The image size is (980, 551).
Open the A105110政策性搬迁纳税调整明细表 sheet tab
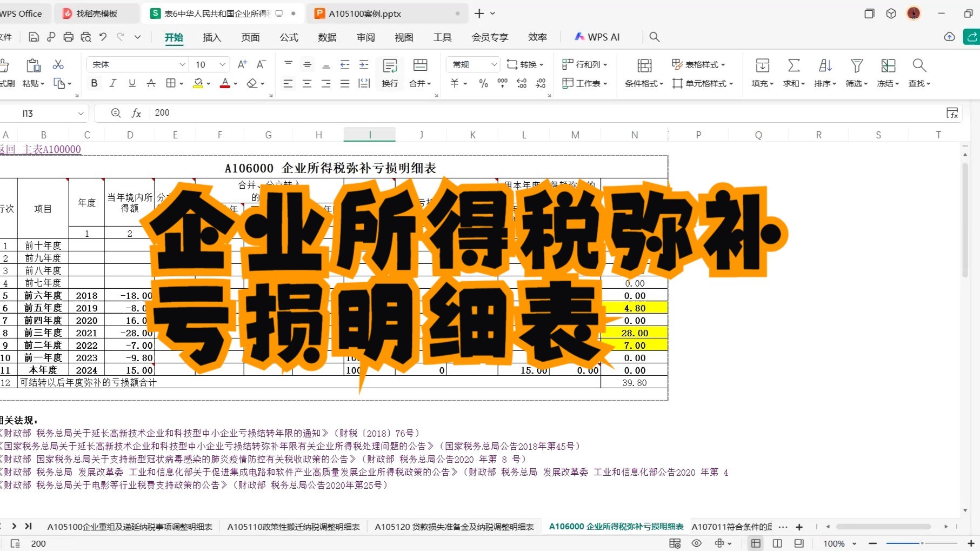pos(294,526)
